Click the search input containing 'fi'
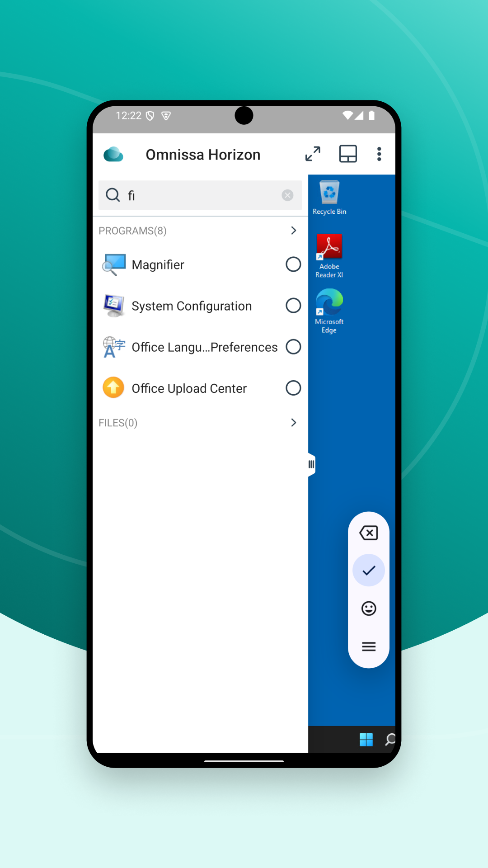Screen dimensions: 488x868 click(199, 195)
